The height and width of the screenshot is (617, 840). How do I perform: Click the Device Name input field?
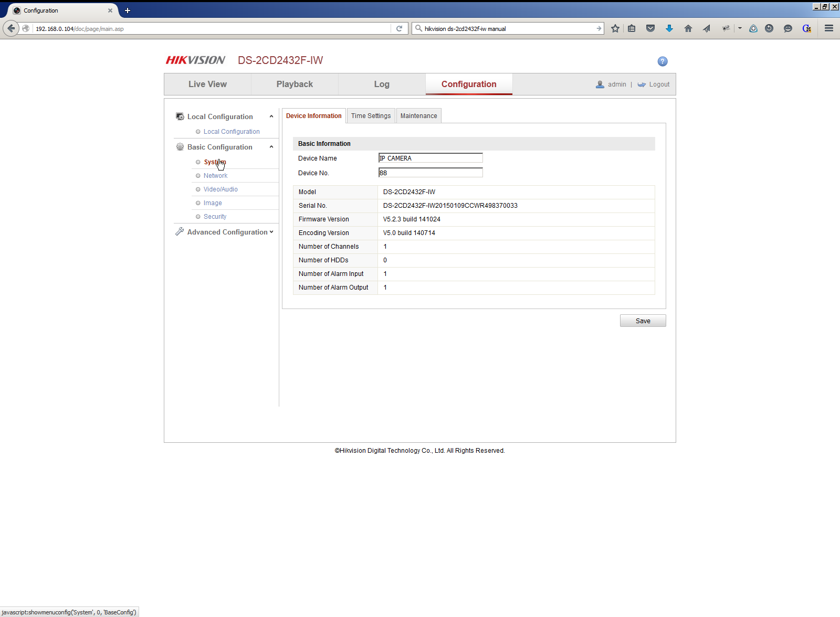click(430, 158)
